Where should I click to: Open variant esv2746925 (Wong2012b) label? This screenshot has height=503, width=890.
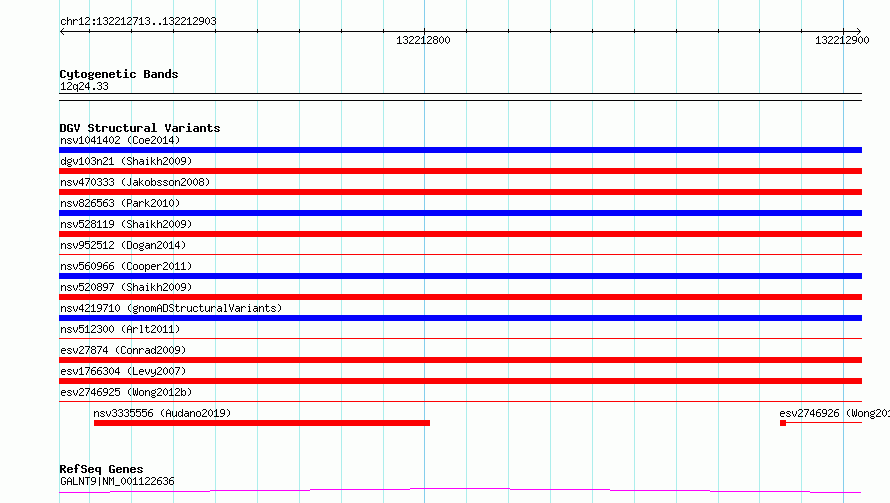(x=126, y=392)
